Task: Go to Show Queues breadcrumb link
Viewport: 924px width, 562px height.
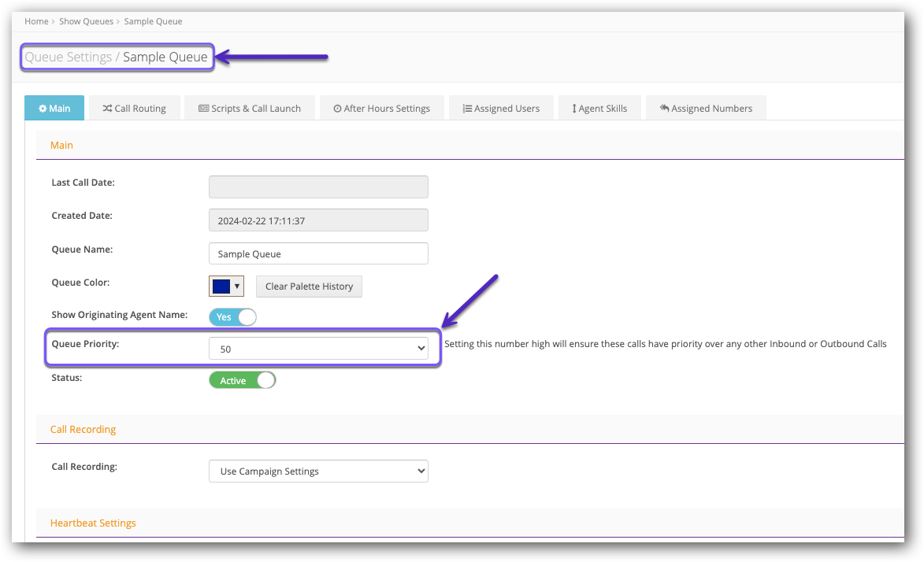Action: tap(86, 21)
